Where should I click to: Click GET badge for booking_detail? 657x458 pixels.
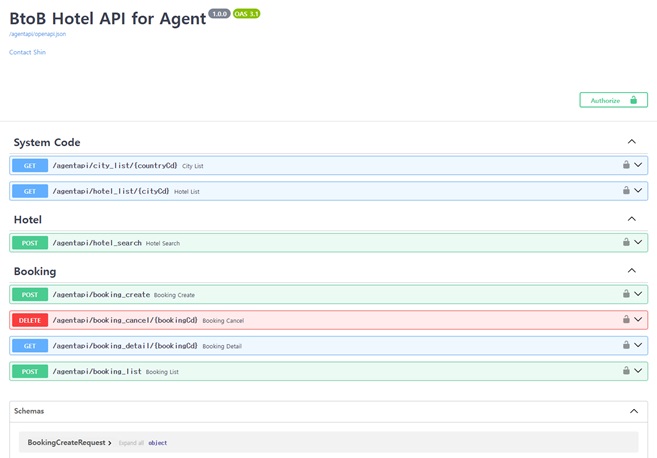click(30, 346)
